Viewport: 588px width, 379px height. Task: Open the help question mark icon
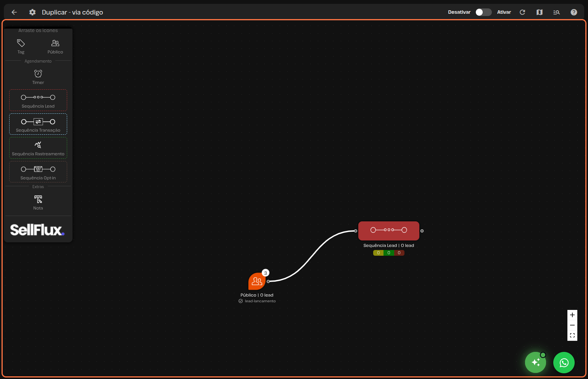pos(574,12)
